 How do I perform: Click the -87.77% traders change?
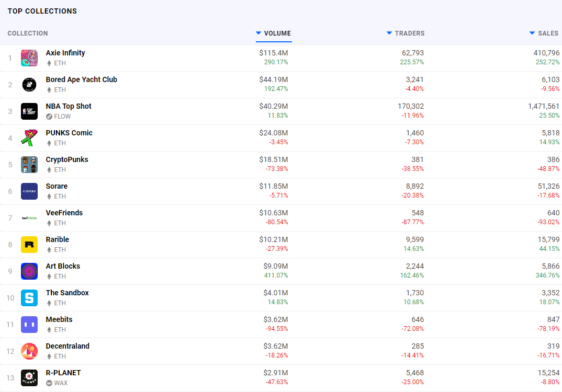click(x=412, y=222)
